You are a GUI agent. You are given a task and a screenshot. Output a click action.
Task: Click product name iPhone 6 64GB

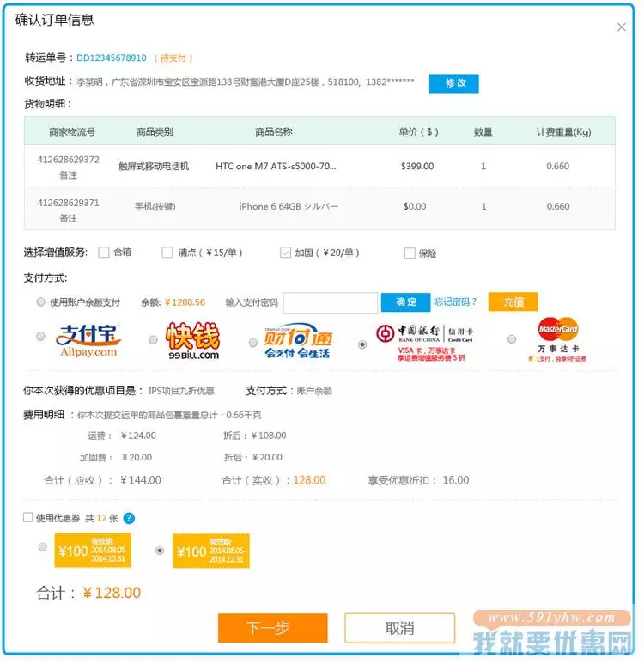point(289,206)
